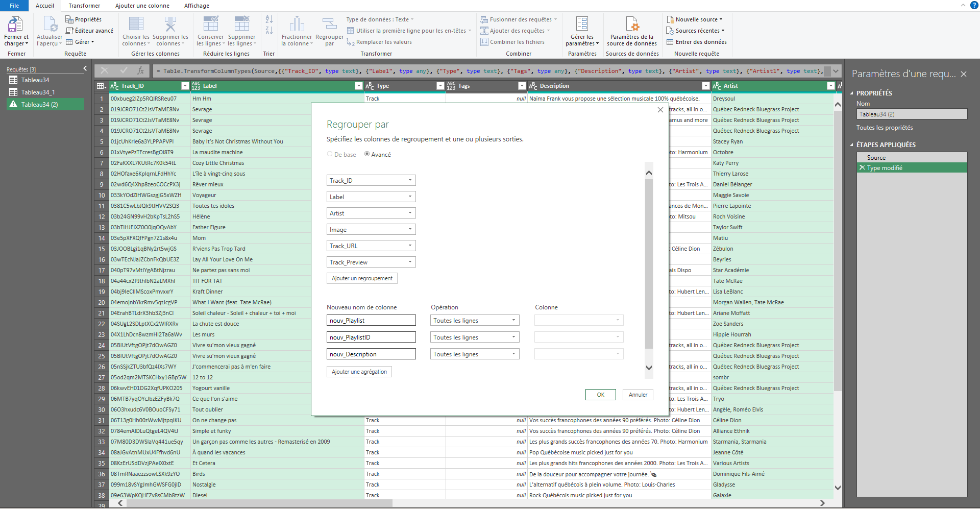
Task: Open the Description column filter dropdown
Action: pos(706,86)
